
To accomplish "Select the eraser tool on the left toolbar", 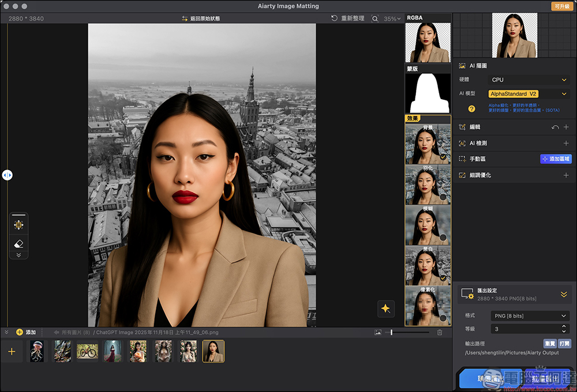I will 19,243.
